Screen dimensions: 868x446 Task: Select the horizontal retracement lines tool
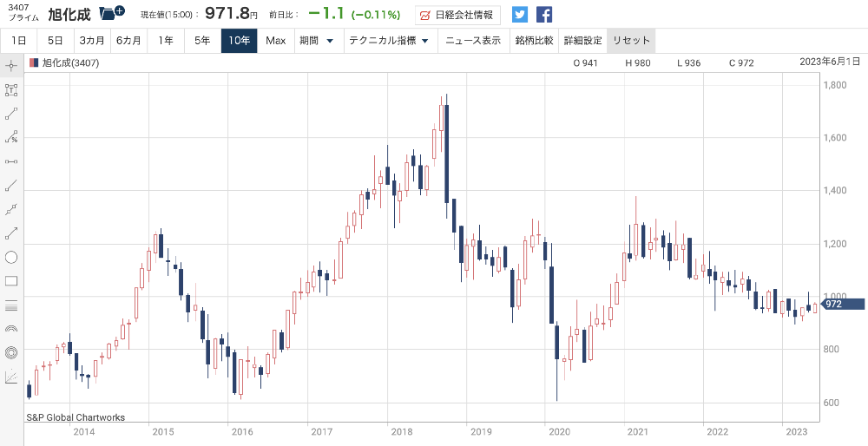click(x=11, y=305)
